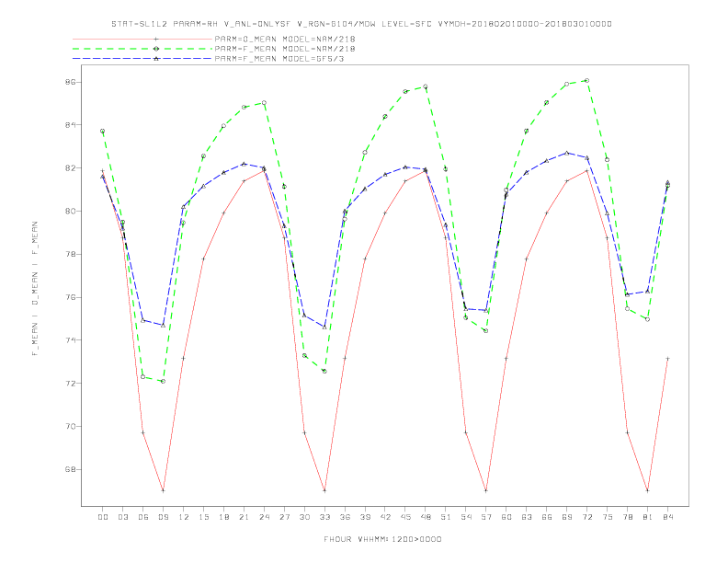The width and height of the screenshot is (728, 563).
Task: Click x-axis forecast hour label 39
Action: (366, 517)
